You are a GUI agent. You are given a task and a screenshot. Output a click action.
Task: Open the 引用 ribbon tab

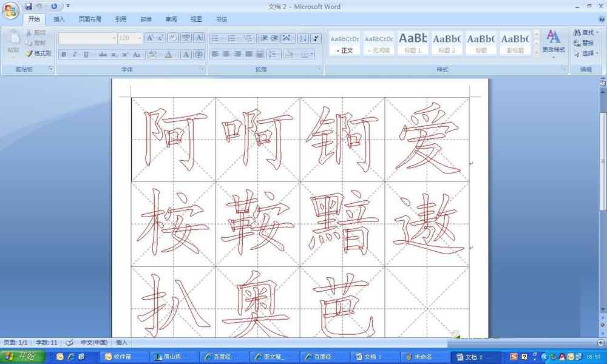(121, 19)
